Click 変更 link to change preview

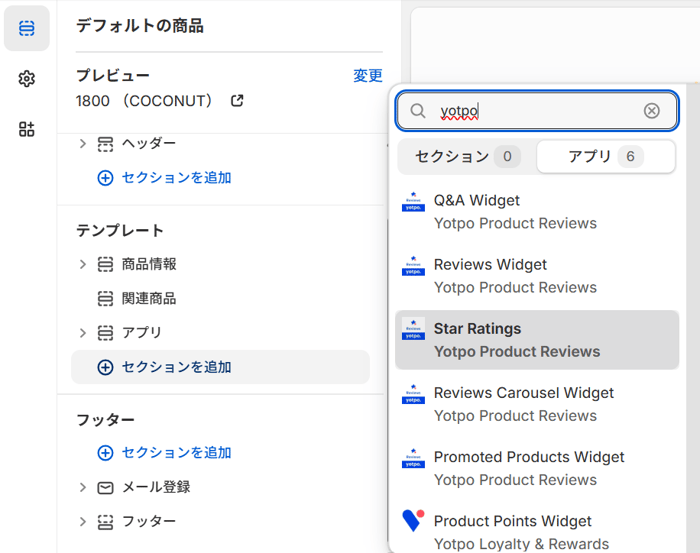pos(368,76)
